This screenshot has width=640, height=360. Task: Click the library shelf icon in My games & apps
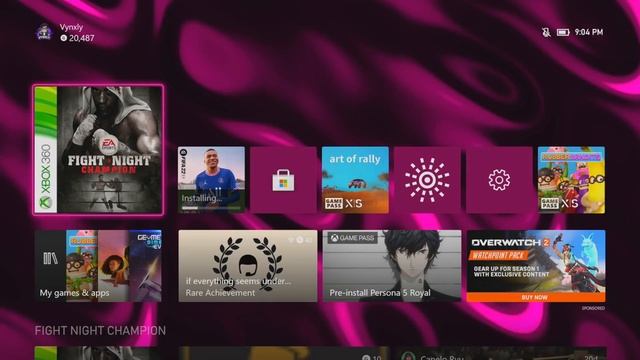[x=50, y=258]
